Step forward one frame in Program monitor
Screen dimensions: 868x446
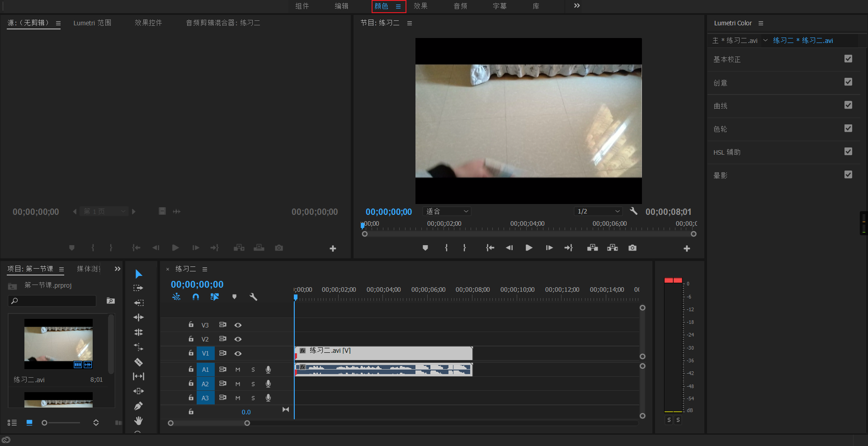[x=549, y=248]
